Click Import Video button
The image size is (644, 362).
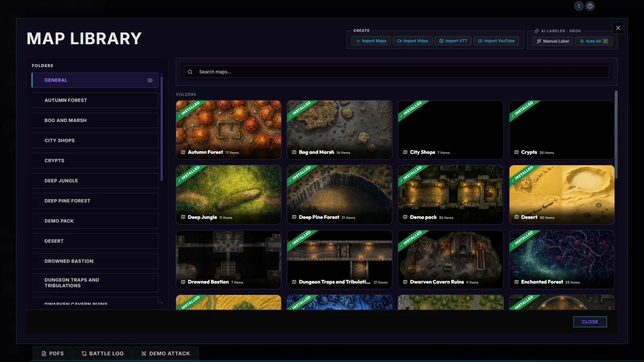[x=413, y=41]
